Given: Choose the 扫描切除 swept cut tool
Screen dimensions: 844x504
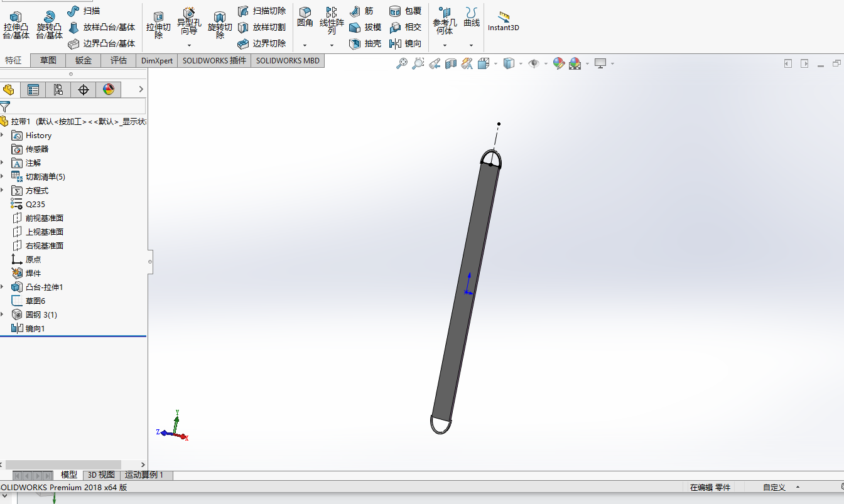Looking at the screenshot, I should pyautogui.click(x=262, y=11).
